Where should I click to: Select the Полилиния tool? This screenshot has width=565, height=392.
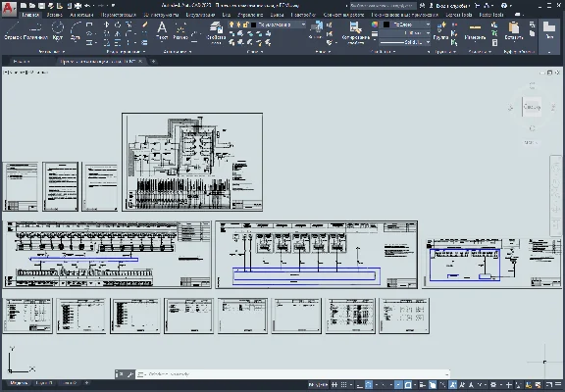[35, 31]
